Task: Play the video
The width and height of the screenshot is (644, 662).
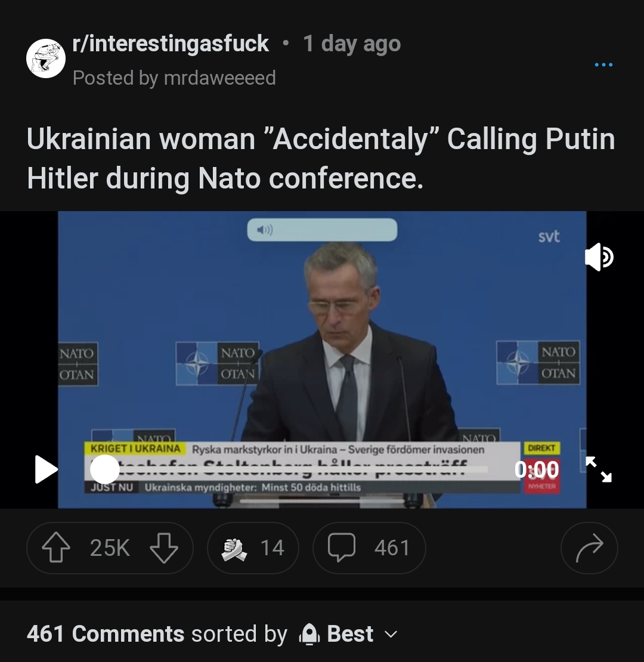Action: point(46,469)
